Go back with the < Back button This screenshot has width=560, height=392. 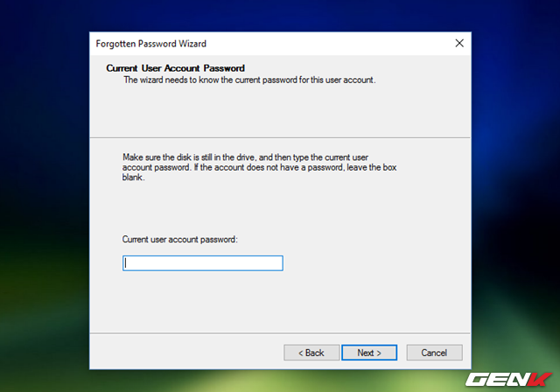311,353
